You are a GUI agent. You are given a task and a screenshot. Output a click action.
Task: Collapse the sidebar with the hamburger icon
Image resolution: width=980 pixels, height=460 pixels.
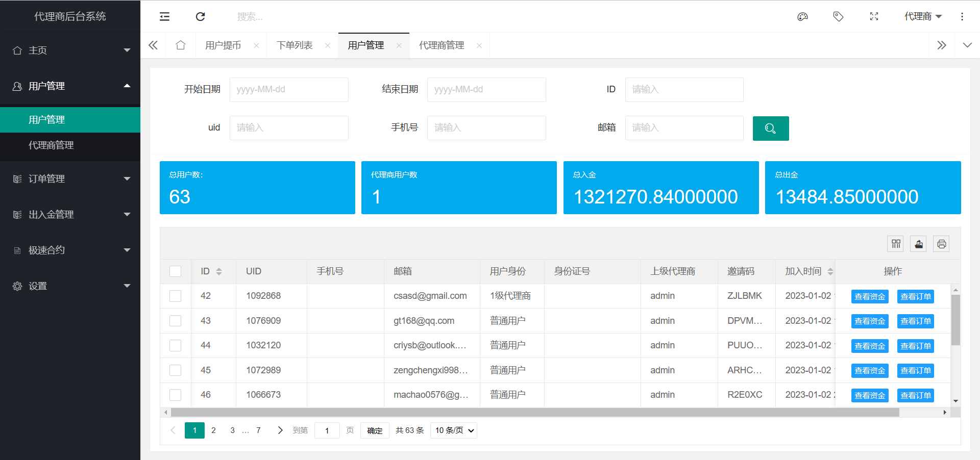coord(164,16)
